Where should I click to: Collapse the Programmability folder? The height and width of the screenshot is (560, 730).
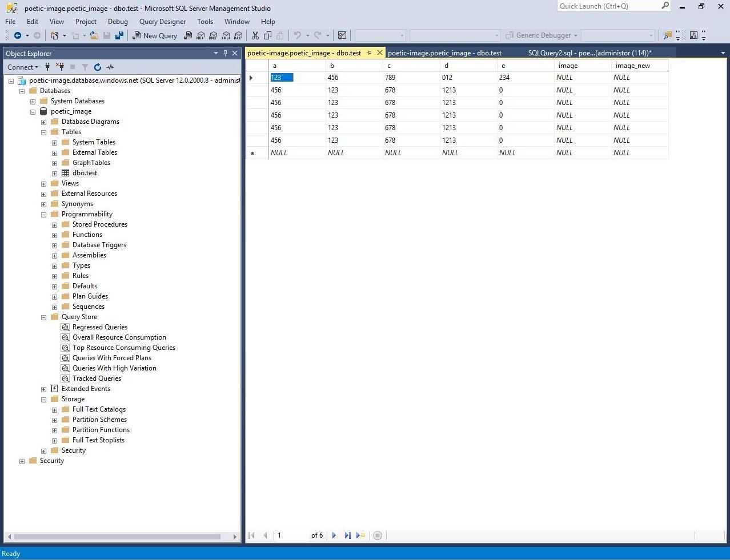pyautogui.click(x=43, y=214)
